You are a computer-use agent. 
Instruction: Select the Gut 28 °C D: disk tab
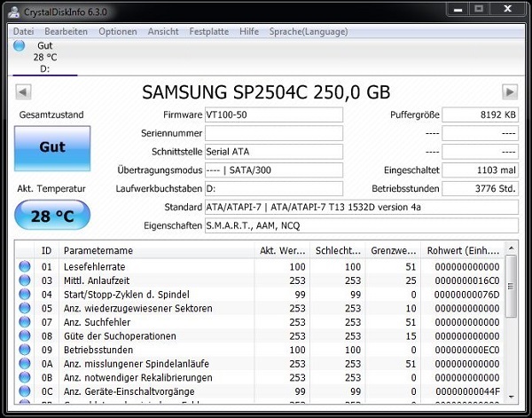[45, 57]
